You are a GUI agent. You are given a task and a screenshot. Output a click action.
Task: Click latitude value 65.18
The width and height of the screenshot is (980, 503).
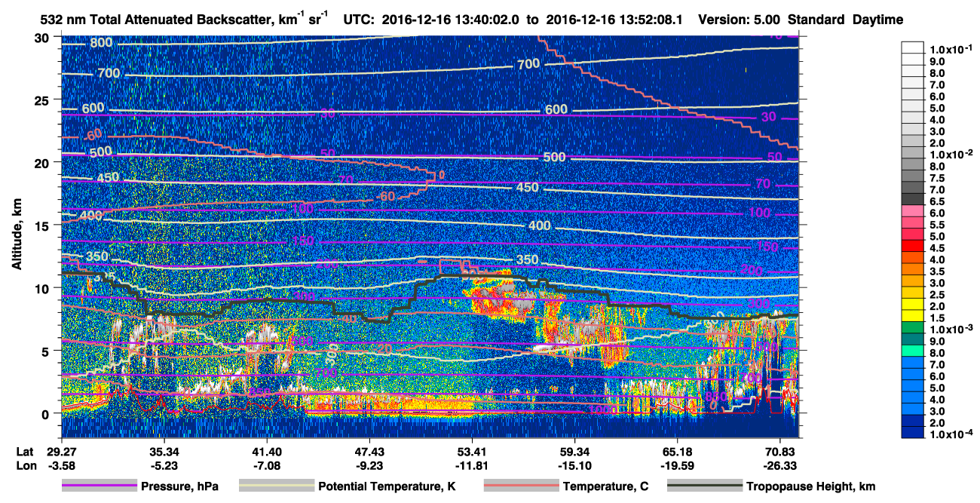pyautogui.click(x=678, y=451)
